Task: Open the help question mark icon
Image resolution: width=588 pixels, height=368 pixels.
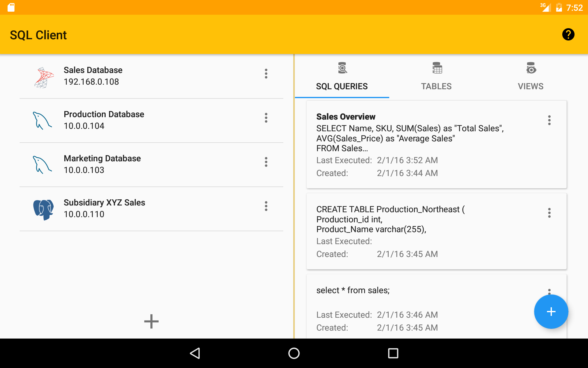Action: [x=568, y=34]
